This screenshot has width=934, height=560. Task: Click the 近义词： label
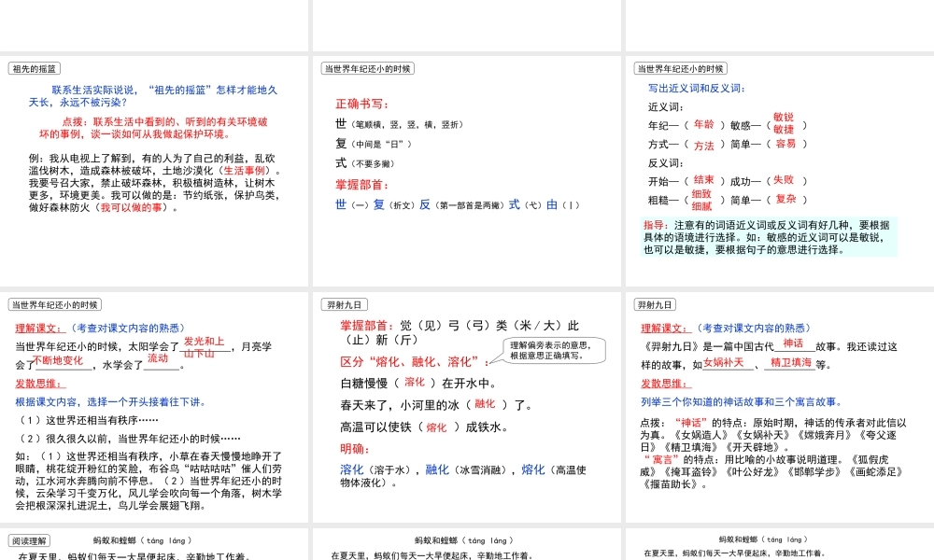coord(666,107)
